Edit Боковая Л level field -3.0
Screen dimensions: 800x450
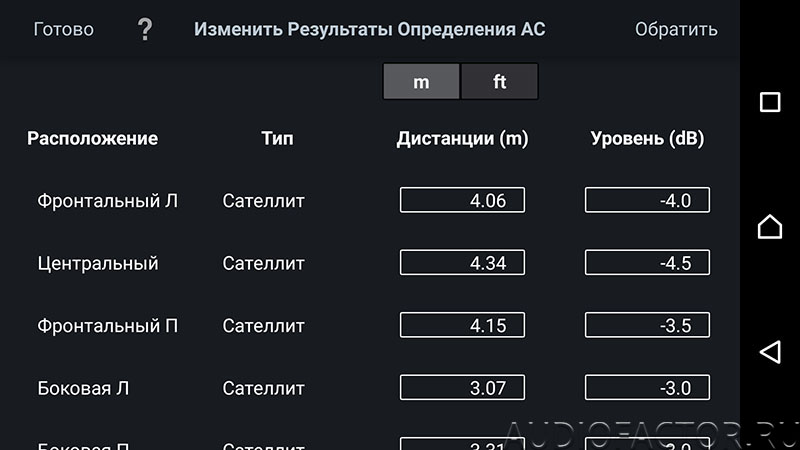coord(647,387)
